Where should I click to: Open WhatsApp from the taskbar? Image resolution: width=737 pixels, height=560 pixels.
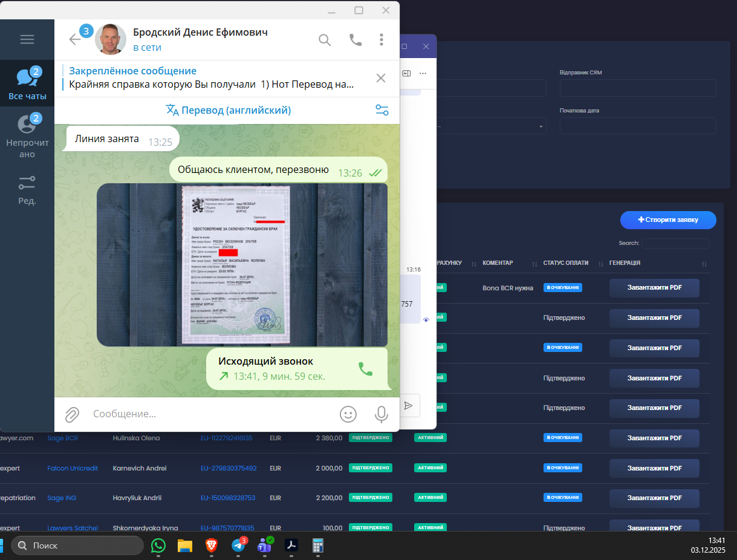coord(158,545)
